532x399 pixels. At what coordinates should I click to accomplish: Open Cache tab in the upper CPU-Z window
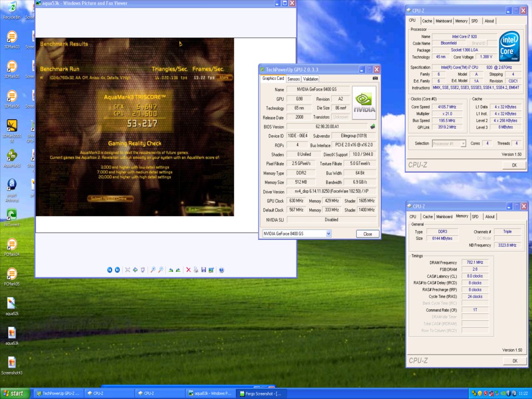pos(427,21)
